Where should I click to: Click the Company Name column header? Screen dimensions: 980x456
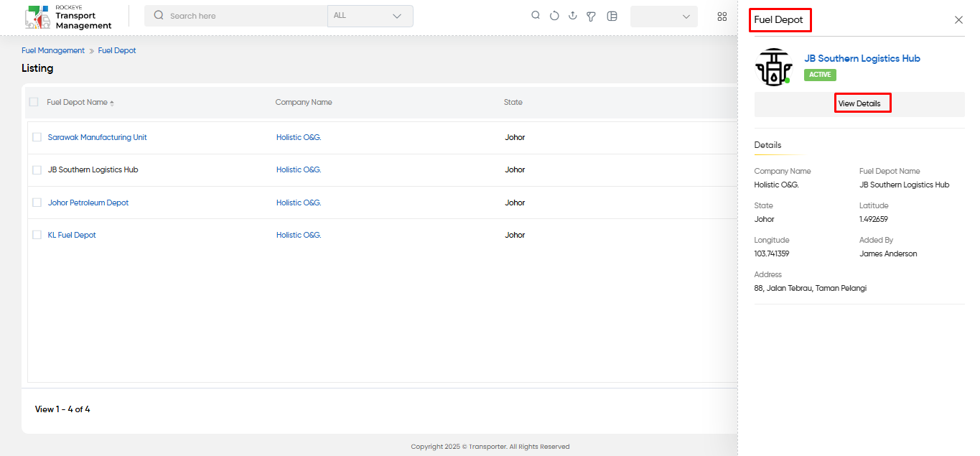[304, 103]
